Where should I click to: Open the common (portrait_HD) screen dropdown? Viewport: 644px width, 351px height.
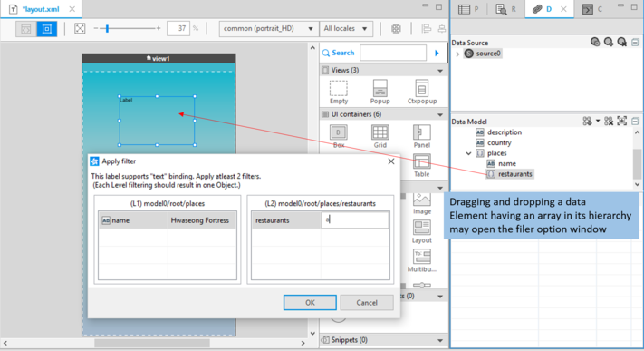click(269, 29)
